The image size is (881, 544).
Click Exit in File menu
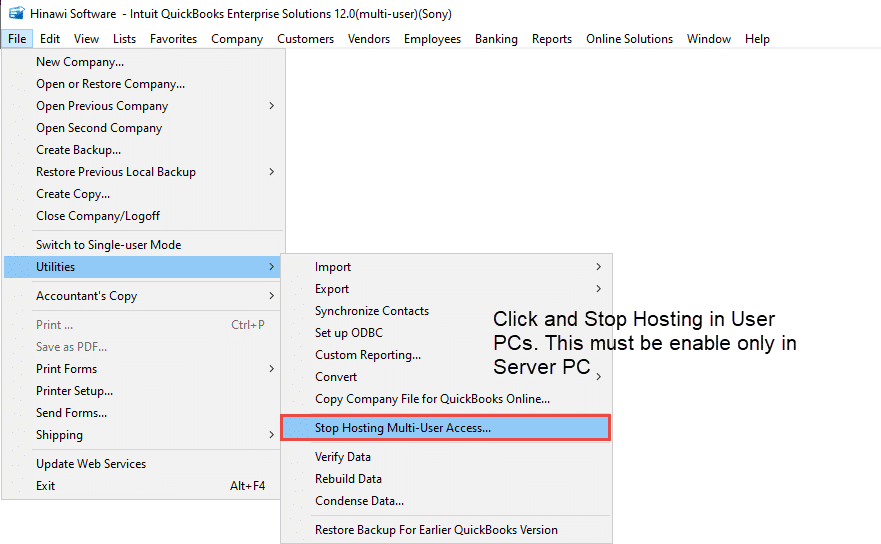143,486
